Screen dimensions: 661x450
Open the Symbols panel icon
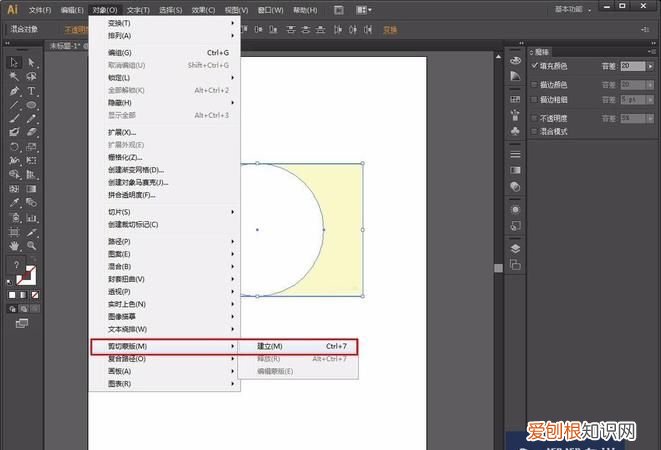point(515,131)
